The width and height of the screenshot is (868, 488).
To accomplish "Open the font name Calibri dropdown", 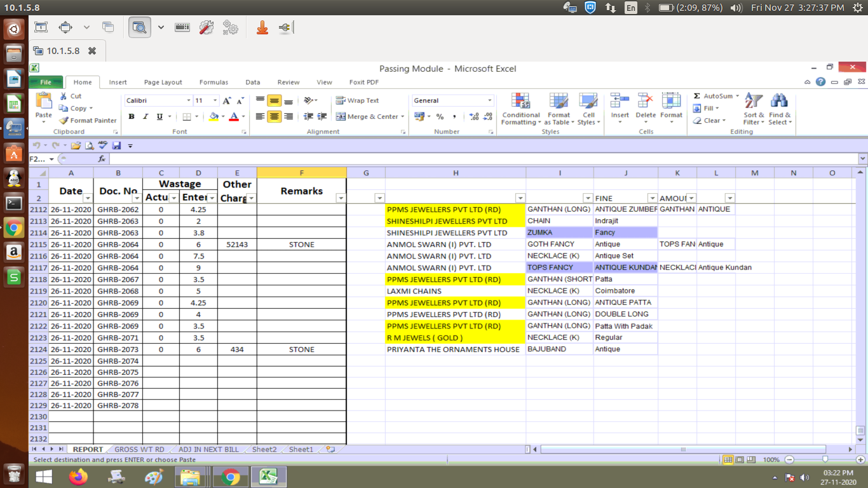I will pyautogui.click(x=189, y=100).
